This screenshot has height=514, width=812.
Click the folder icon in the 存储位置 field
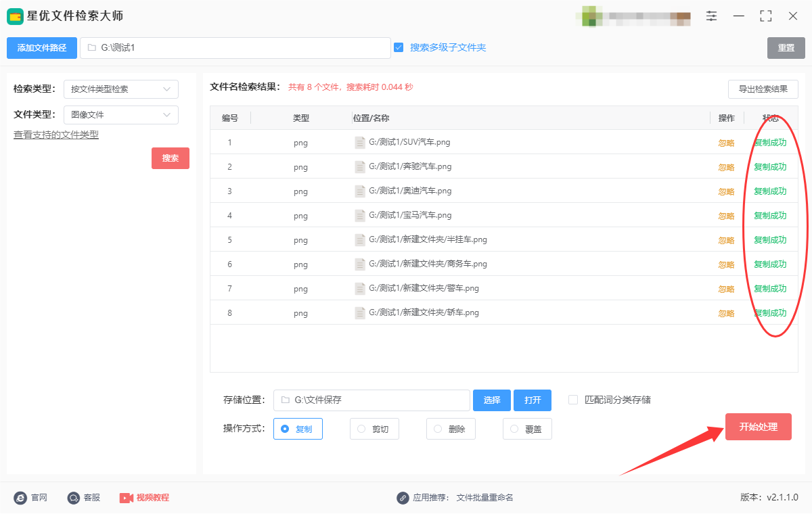coord(285,400)
